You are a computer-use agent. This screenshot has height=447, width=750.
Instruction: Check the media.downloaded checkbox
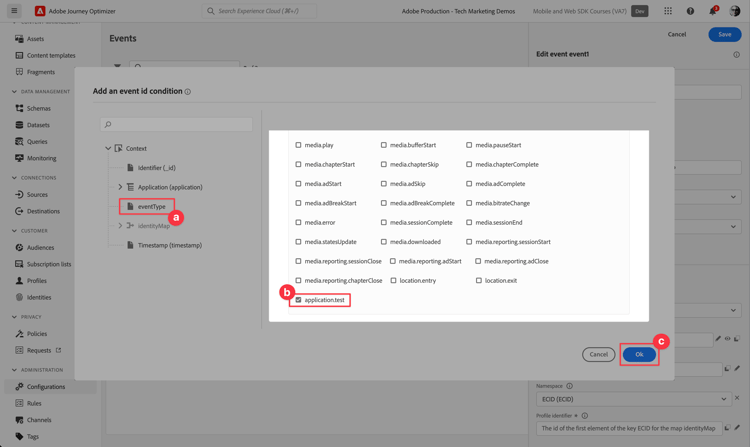click(384, 242)
